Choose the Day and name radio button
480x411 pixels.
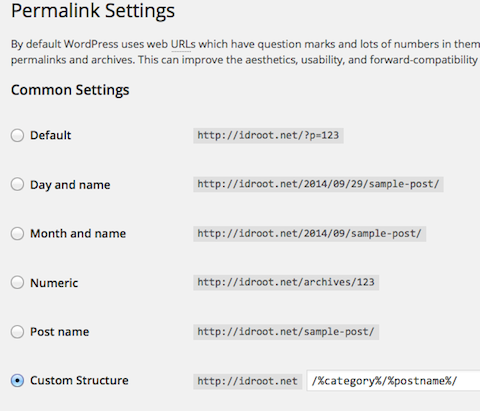point(17,184)
